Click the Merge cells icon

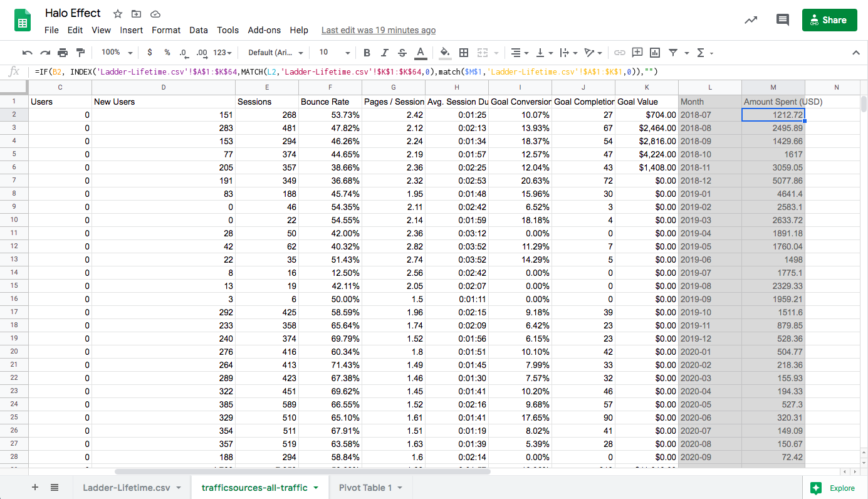click(x=483, y=53)
